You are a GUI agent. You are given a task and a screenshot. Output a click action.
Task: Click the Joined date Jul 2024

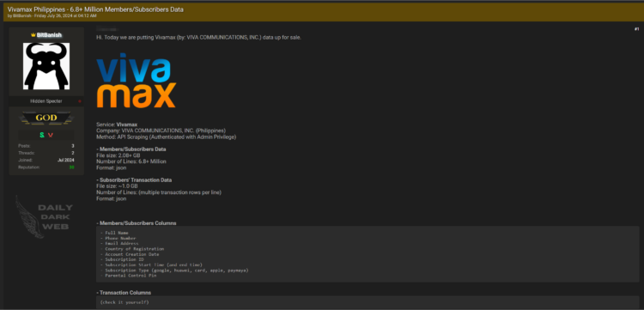[x=66, y=160]
